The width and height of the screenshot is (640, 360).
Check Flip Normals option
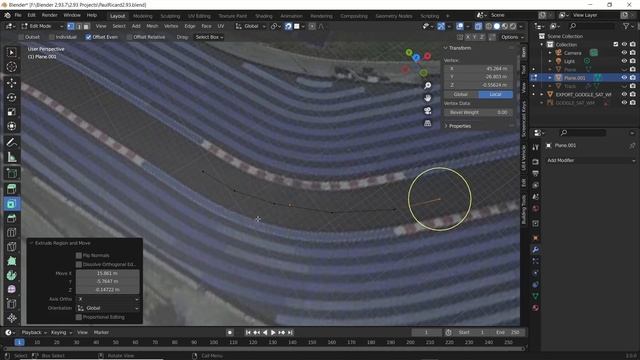(79, 256)
